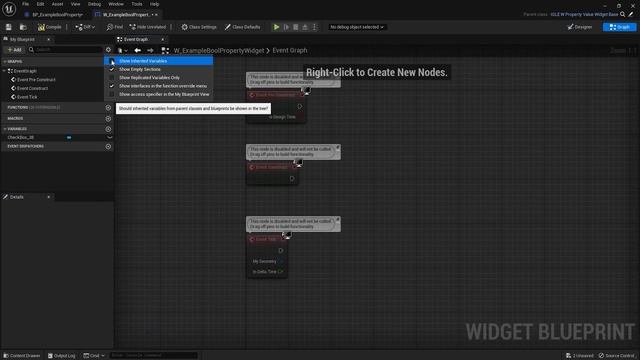
Task: Click the graph icon beside the breadcrumb
Action: pyautogui.click(x=165, y=50)
